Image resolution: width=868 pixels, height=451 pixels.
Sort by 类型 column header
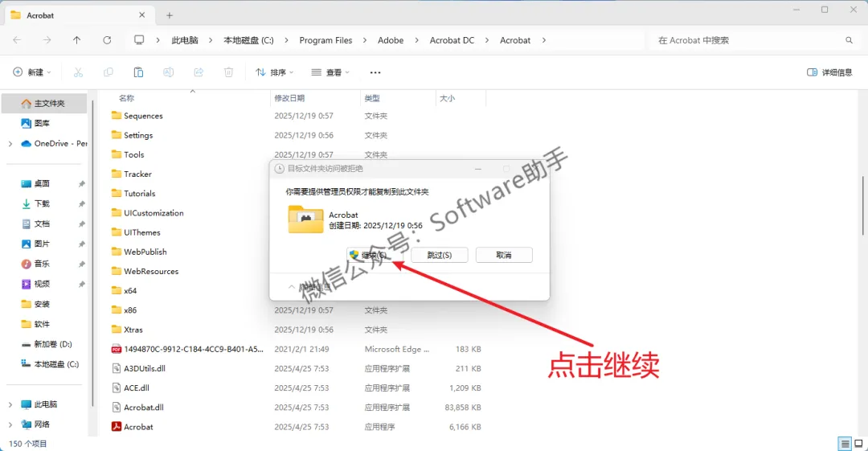(x=372, y=98)
